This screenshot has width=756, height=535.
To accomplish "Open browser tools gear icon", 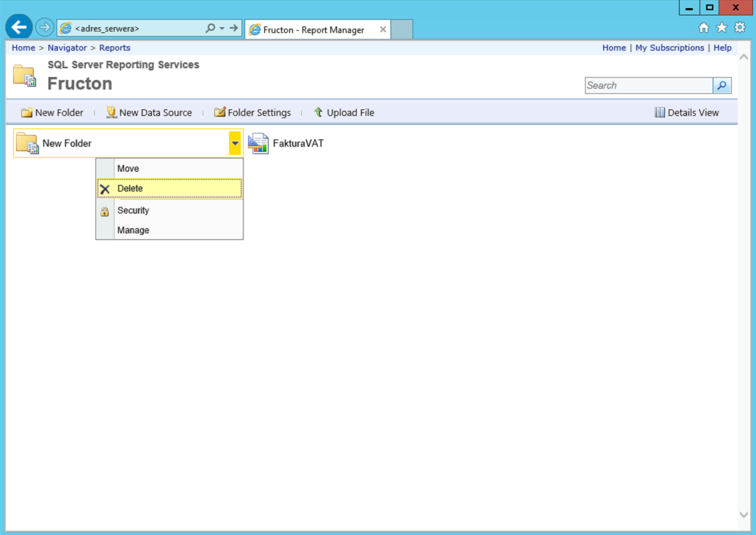I will click(740, 27).
